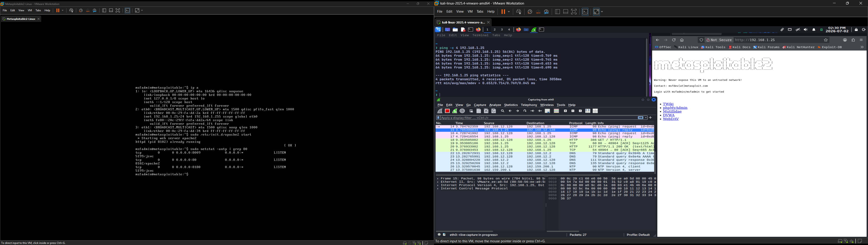Screen dimensions: 868x245
Task: Jump to last packet in Wireshark
Action: click(540, 111)
